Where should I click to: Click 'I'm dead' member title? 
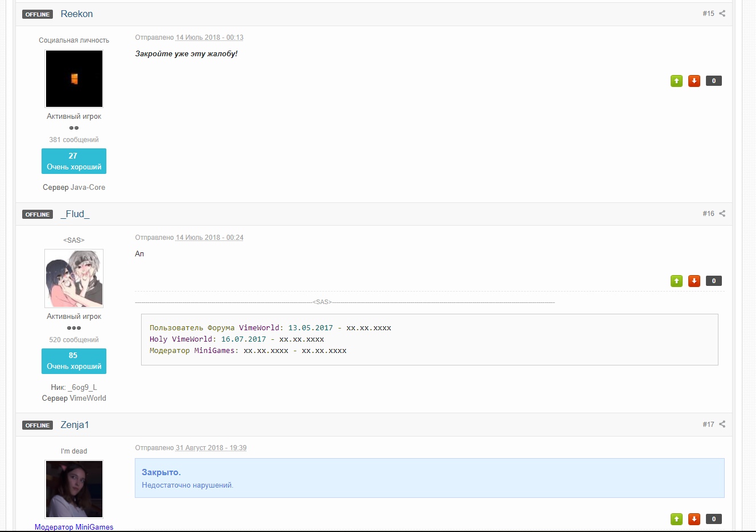pyautogui.click(x=74, y=451)
